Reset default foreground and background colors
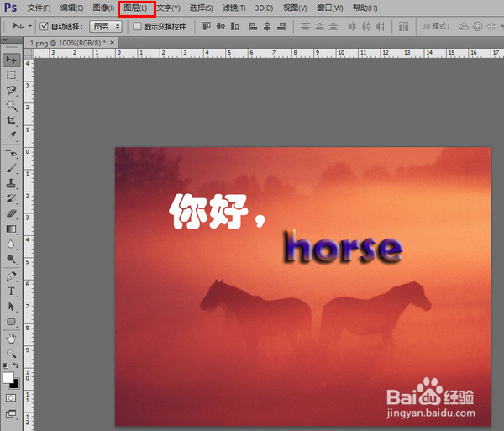The image size is (504, 431). tap(6, 365)
